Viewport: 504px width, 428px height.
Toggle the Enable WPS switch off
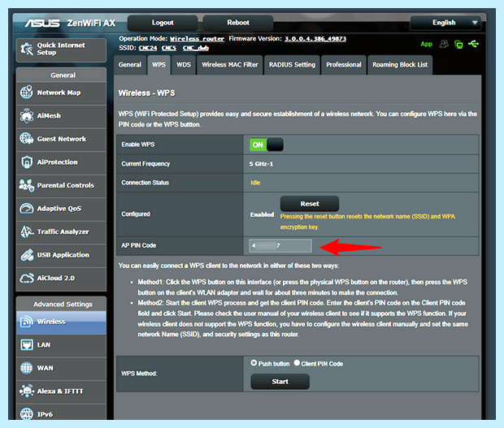(267, 145)
